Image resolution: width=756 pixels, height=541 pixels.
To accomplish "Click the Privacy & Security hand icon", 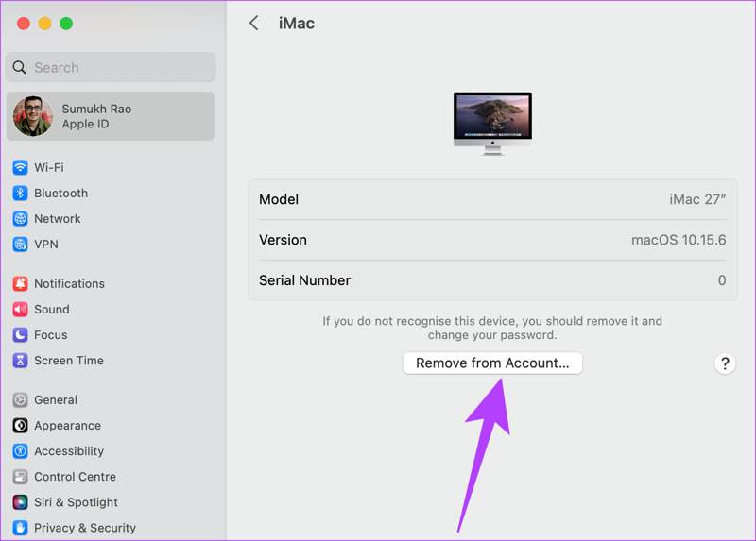I will click(20, 527).
